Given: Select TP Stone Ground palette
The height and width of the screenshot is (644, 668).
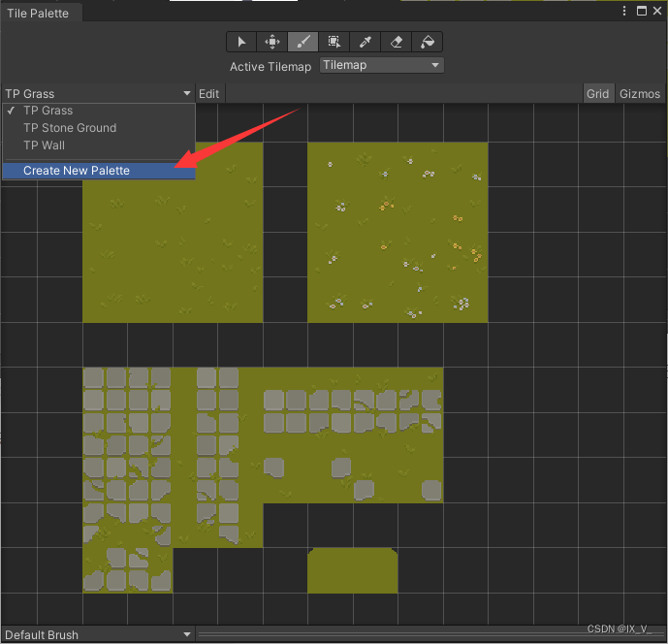Looking at the screenshot, I should (x=99, y=128).
